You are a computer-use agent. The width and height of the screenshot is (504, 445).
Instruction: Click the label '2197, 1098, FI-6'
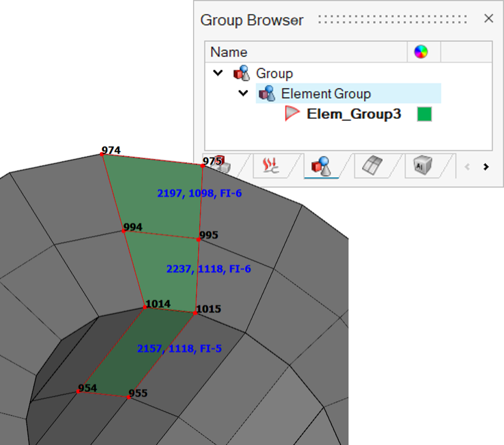[199, 193]
